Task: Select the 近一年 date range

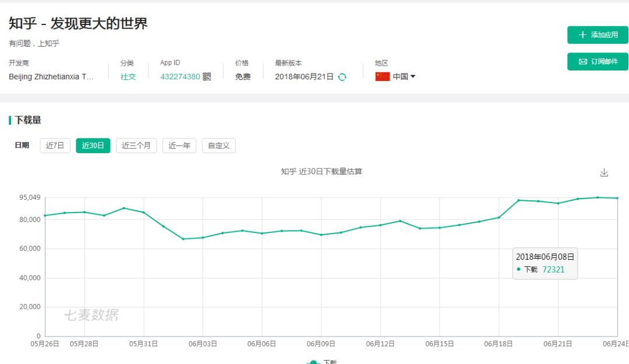Action: (x=179, y=145)
